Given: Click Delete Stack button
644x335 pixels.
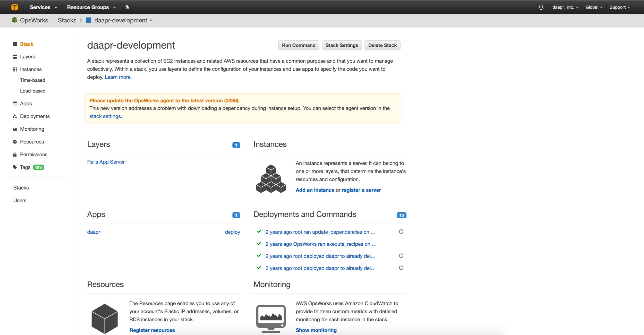Looking at the screenshot, I should coord(382,45).
